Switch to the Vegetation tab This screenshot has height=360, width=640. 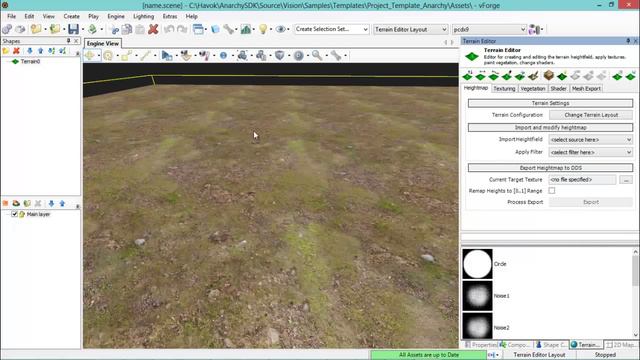[533, 89]
